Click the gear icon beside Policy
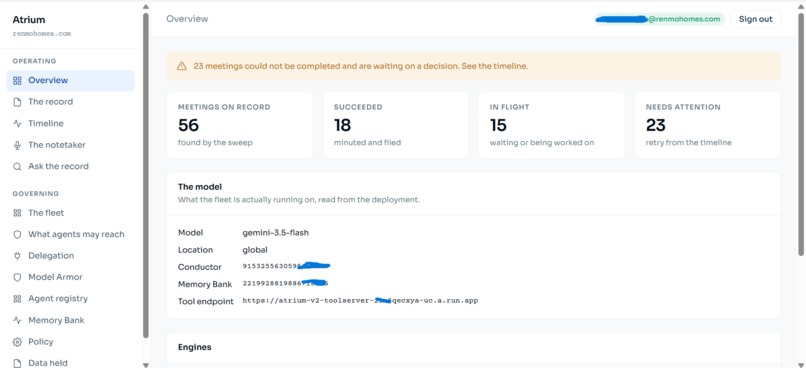 [x=17, y=342]
